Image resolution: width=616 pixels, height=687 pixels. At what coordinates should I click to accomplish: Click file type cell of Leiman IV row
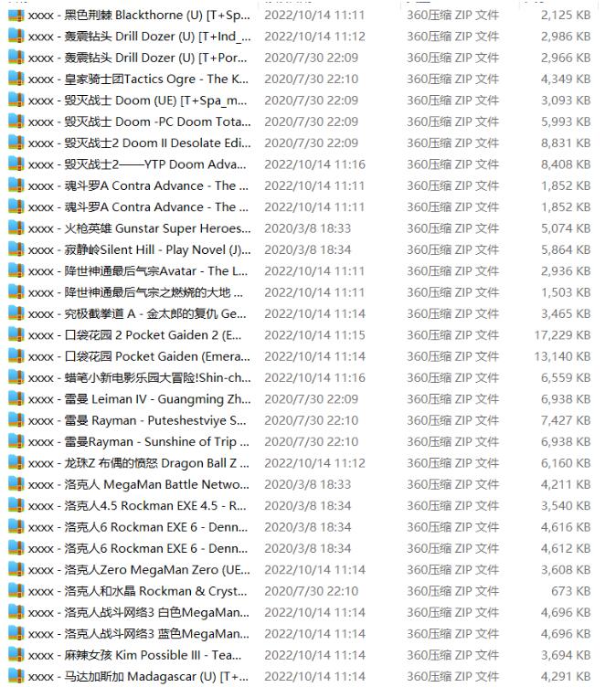click(452, 399)
